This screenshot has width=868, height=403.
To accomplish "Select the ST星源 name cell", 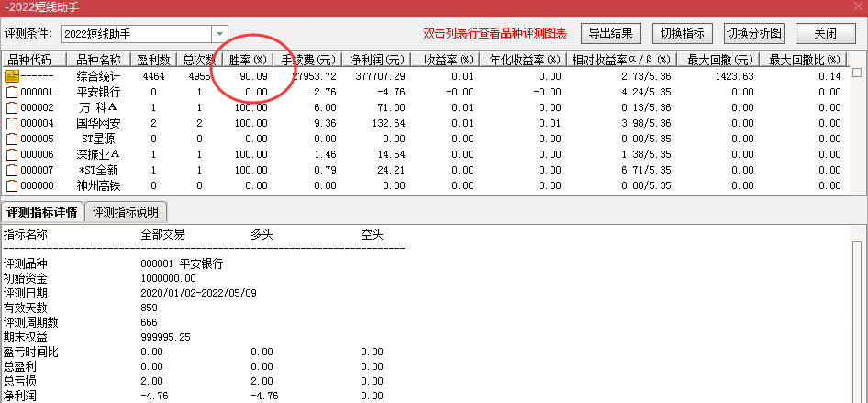I will tap(98, 139).
